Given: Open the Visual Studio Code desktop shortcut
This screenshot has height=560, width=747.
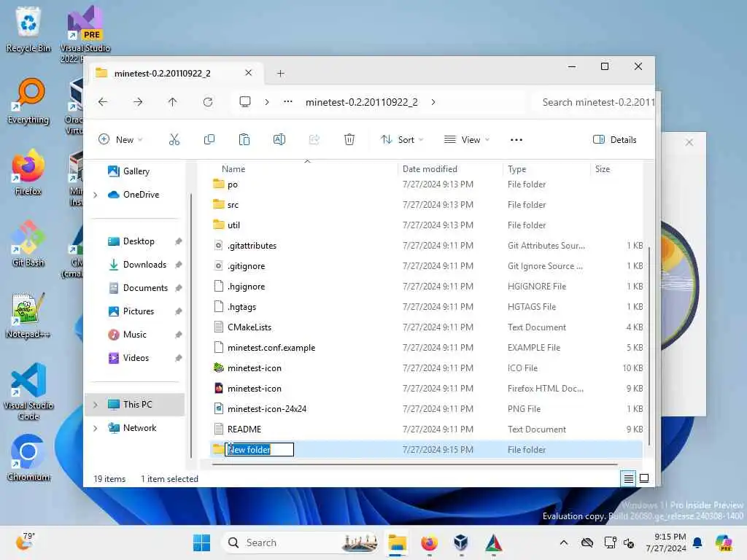Looking at the screenshot, I should (x=28, y=392).
